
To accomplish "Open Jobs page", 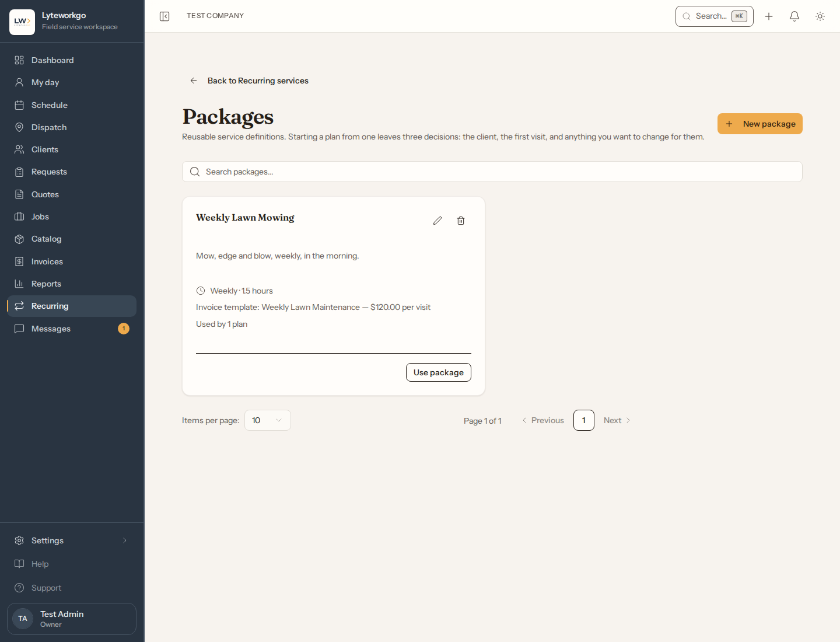I will click(72, 217).
